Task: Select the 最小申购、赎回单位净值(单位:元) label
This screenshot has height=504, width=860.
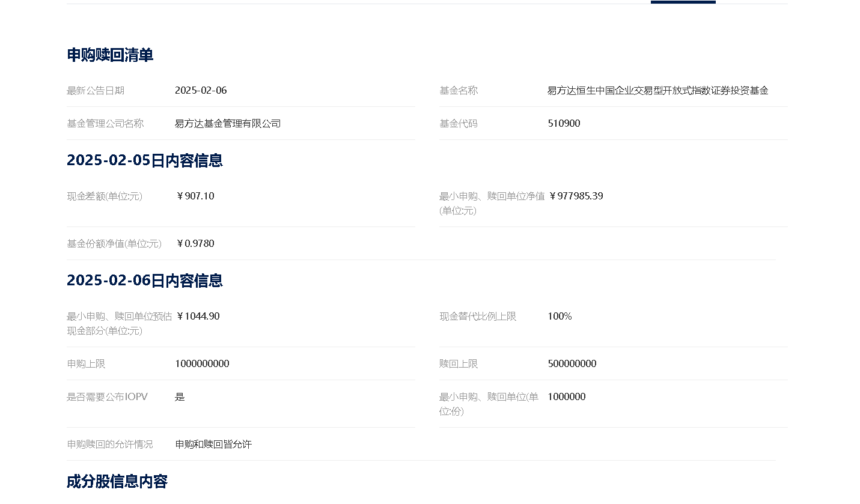Action: point(492,204)
